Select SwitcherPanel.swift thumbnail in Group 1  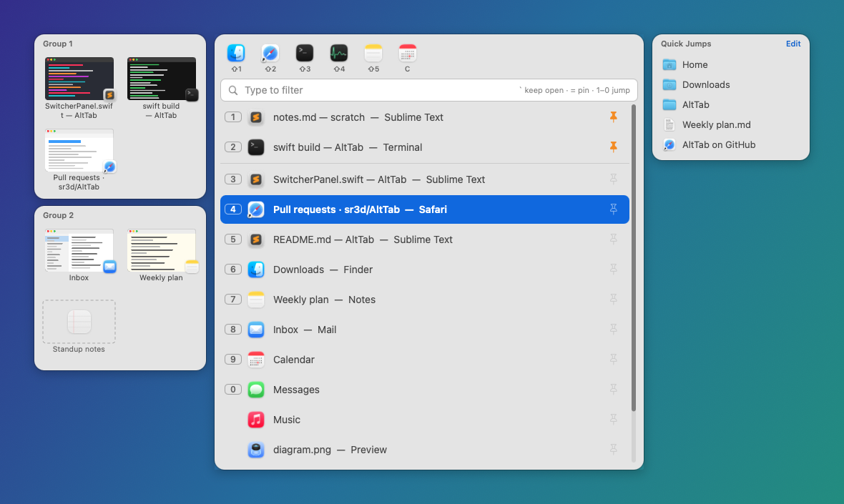click(79, 79)
